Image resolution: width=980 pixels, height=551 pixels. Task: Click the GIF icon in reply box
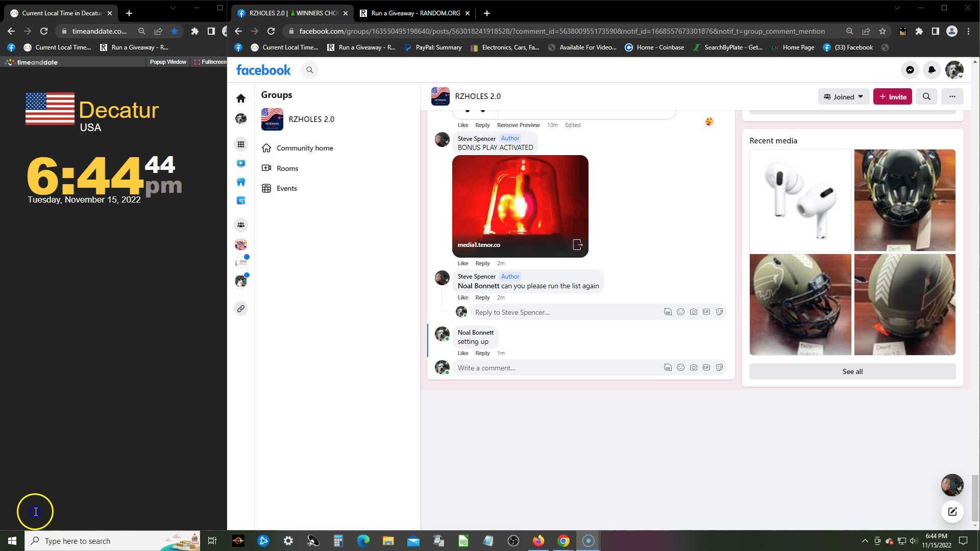click(706, 312)
